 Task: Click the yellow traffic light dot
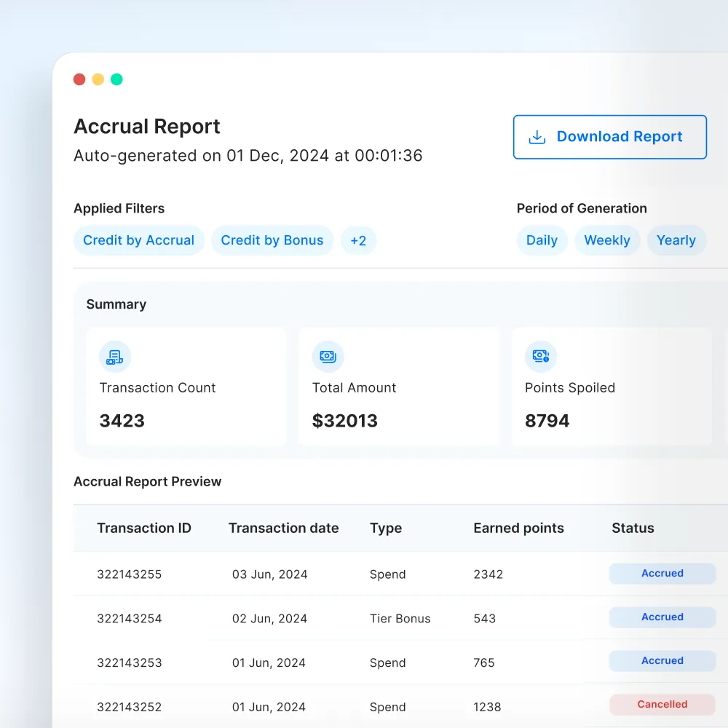[98, 79]
